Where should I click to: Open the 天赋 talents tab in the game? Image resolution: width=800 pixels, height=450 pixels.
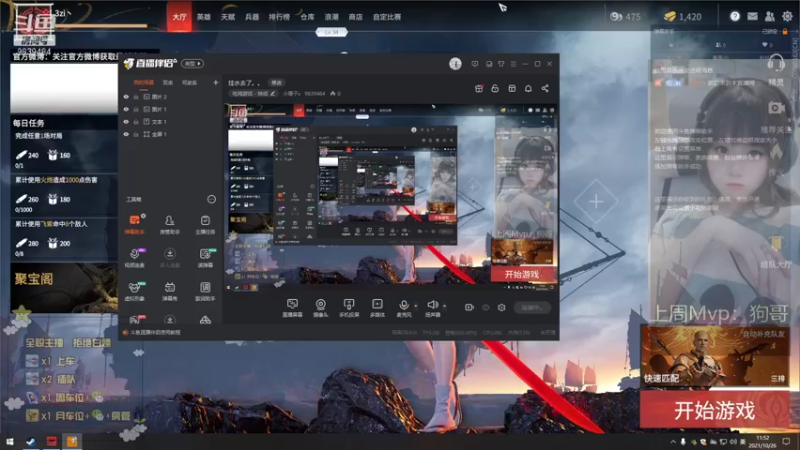coord(228,17)
